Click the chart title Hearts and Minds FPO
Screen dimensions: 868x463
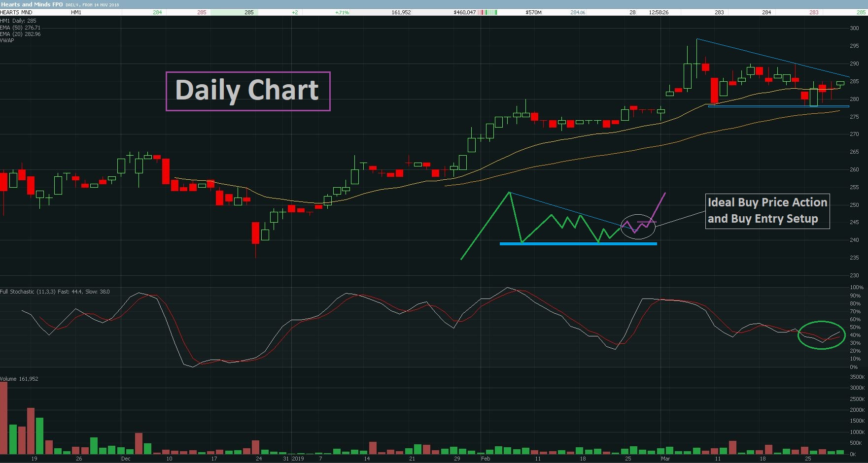32,4
